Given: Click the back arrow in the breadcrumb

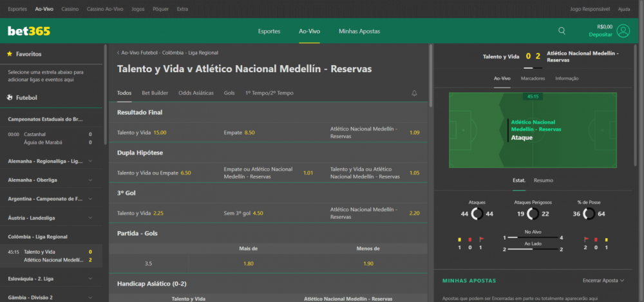Looking at the screenshot, I should tap(118, 53).
